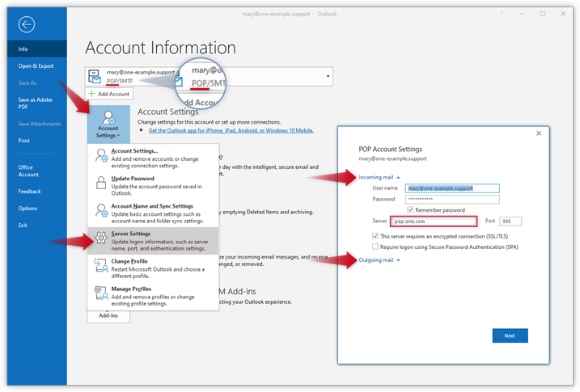
Task: Open the Open & Export tab
Action: (x=36, y=65)
